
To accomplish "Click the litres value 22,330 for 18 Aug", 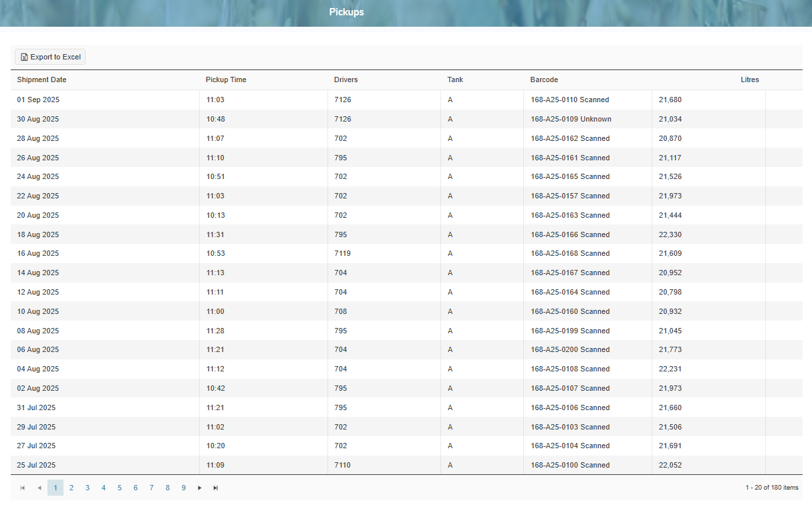I will pyautogui.click(x=670, y=234).
